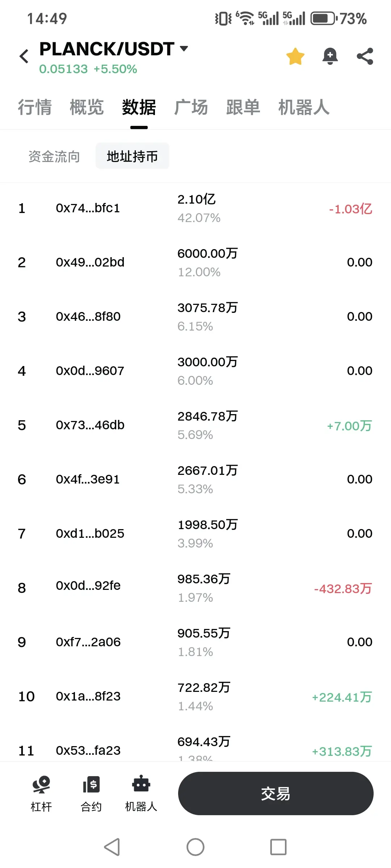Tap the share icon

coord(365,56)
